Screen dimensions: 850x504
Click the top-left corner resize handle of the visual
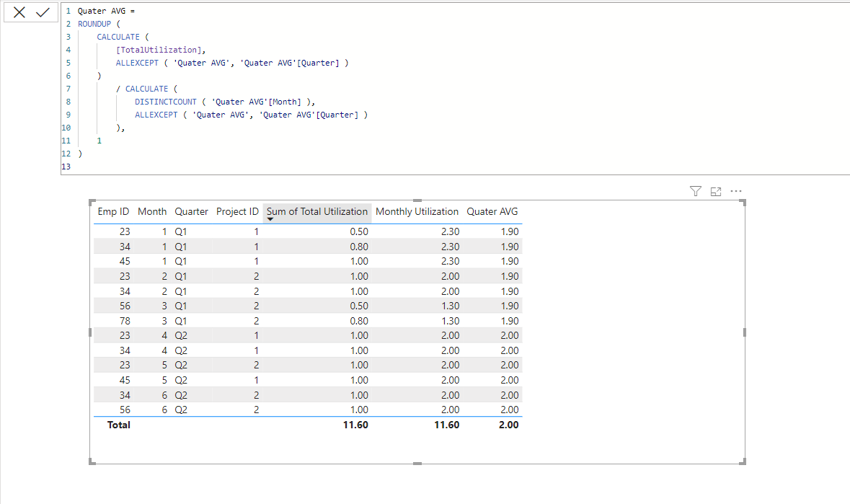(92, 203)
